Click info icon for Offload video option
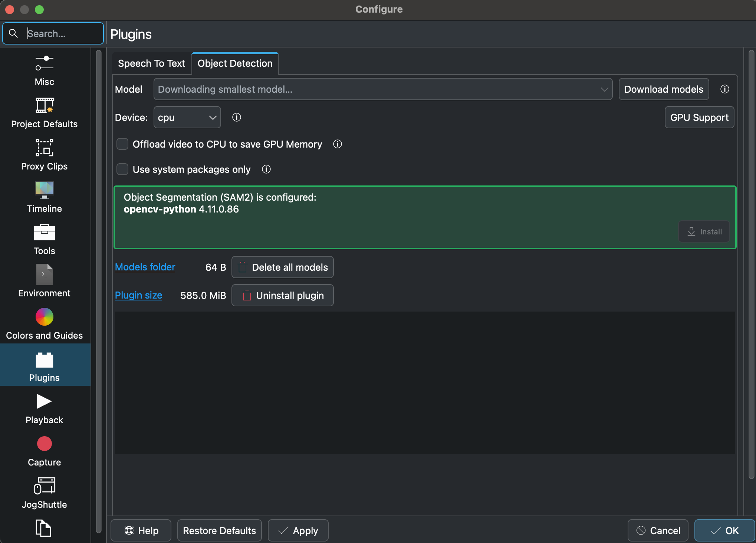The width and height of the screenshot is (756, 543). click(337, 144)
